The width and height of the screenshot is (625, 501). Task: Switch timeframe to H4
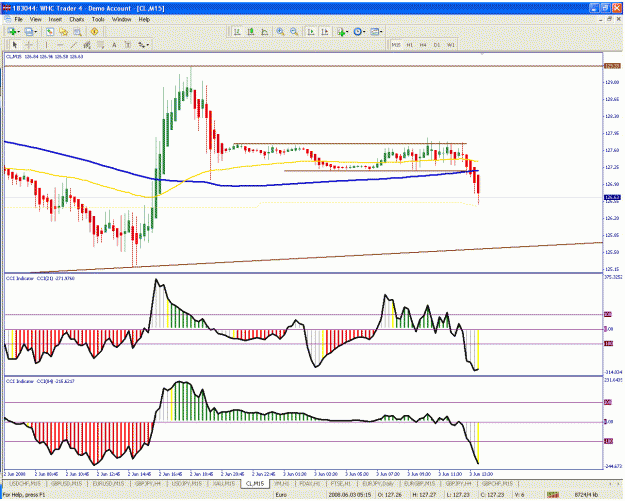423,45
